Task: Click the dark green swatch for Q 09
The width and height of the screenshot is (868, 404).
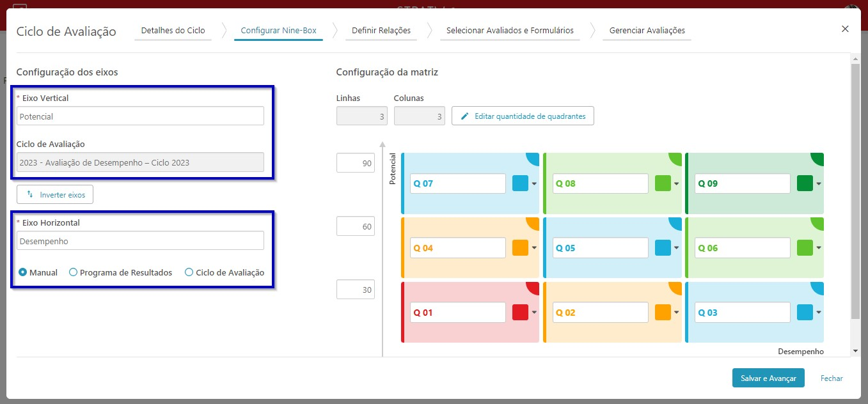Action: (805, 183)
